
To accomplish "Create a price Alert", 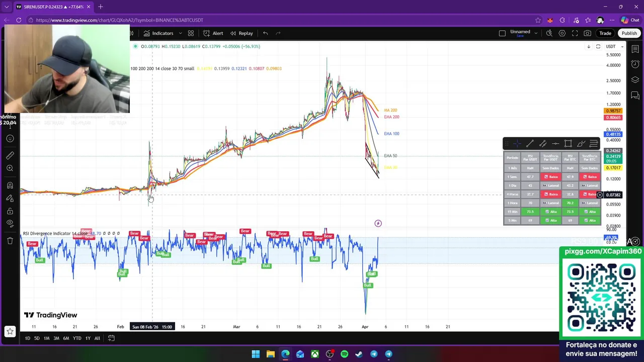I will tap(213, 33).
